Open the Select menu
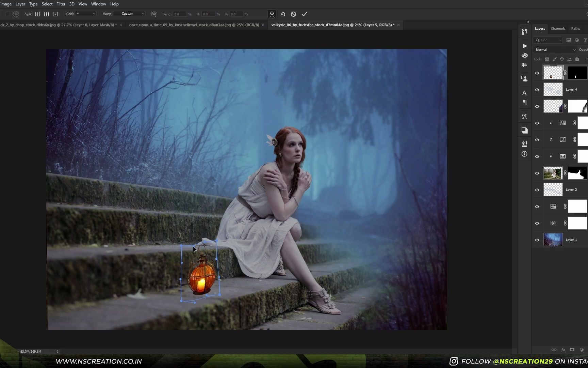Screen dimensions: 588x368 coord(47,4)
